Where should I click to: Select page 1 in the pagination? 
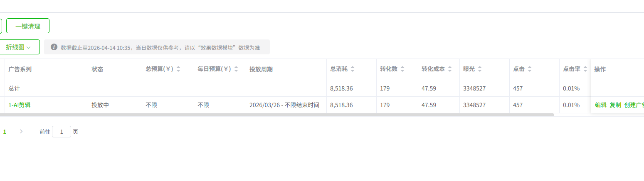point(5,132)
